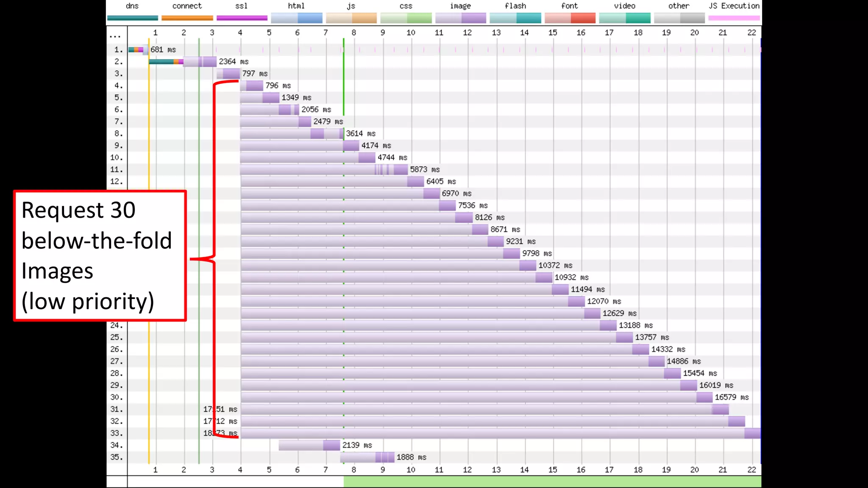Click row number 30 in the request list
The height and width of the screenshot is (488, 868).
[117, 397]
